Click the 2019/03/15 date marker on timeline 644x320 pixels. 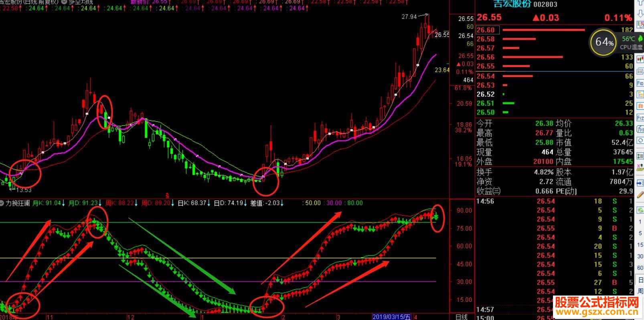(391, 317)
